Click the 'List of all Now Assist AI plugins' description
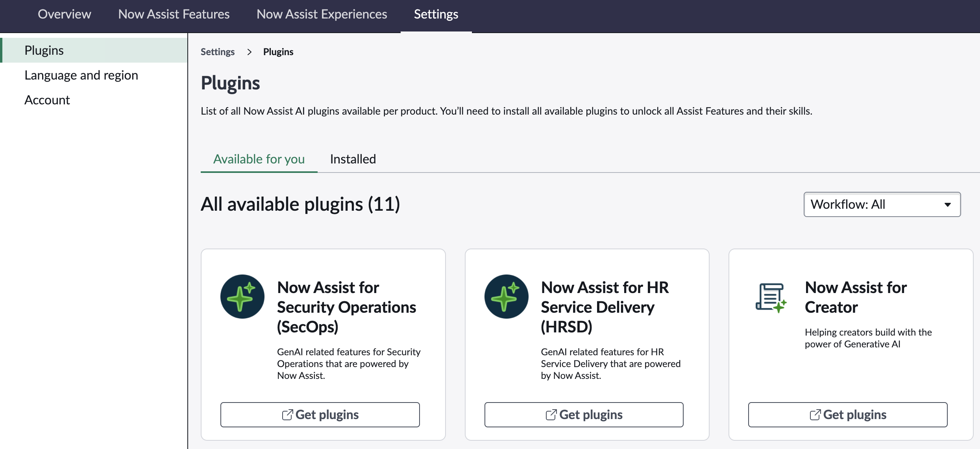 (x=507, y=111)
